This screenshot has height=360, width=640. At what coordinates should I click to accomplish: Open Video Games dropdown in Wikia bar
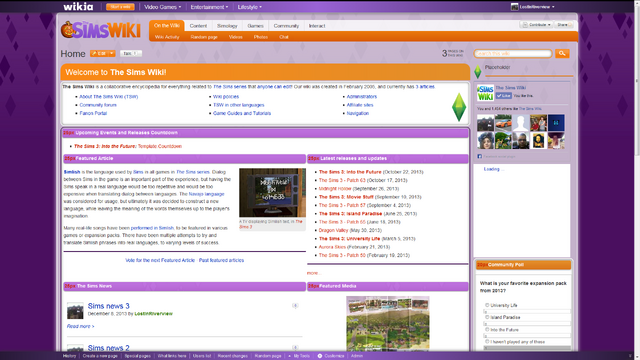tap(162, 7)
